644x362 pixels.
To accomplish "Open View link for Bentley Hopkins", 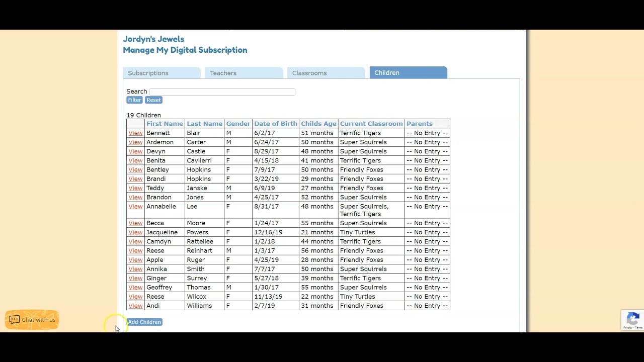I will click(x=135, y=170).
